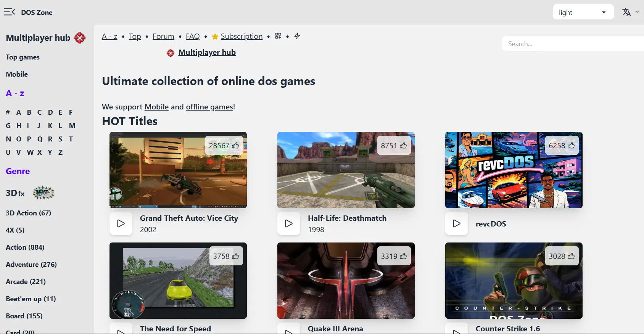Filter games by letter G

point(8,126)
